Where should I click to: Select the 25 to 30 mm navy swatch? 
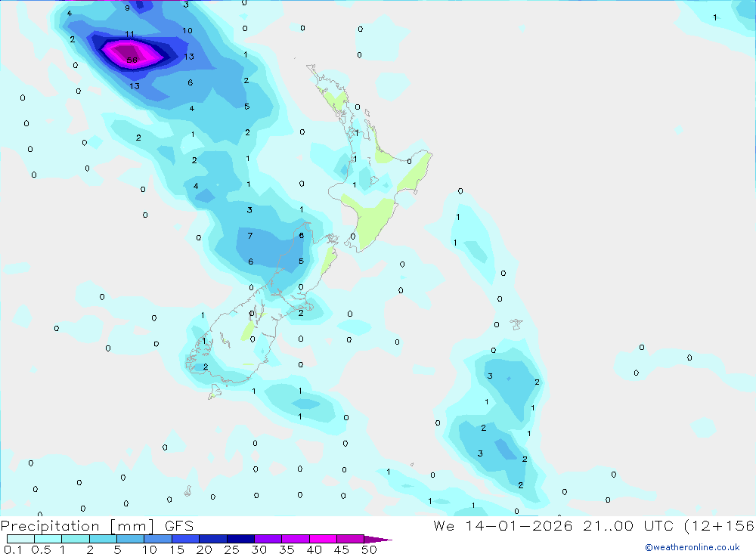pos(240,539)
